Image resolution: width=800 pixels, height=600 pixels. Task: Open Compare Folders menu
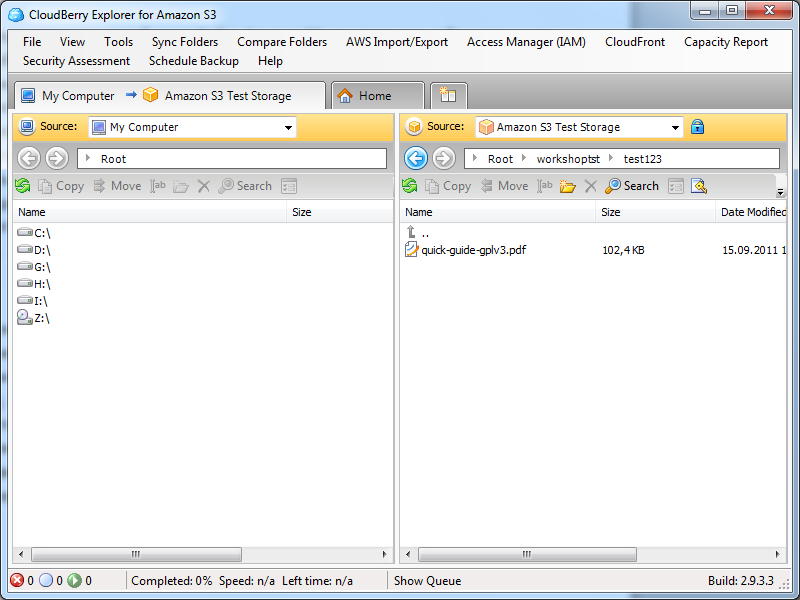[282, 42]
